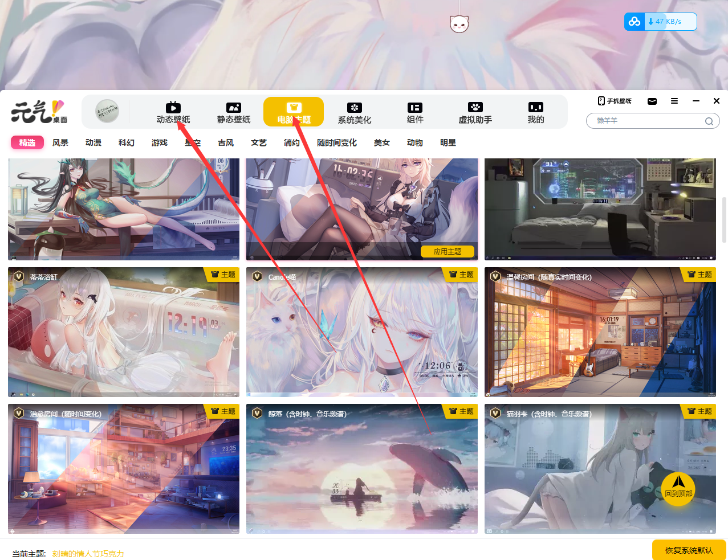Open the 静态壁纸 static wallpaper section
The image size is (728, 560).
[x=234, y=112]
